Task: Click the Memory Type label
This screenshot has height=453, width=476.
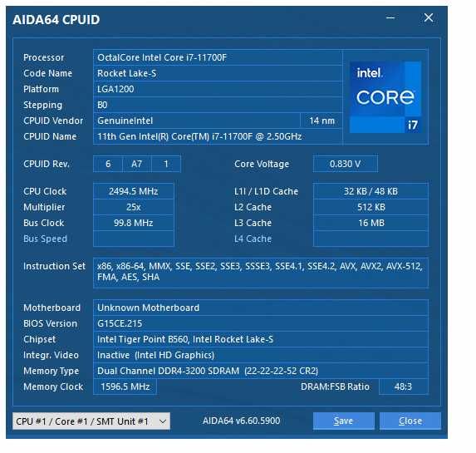Action: pos(51,371)
